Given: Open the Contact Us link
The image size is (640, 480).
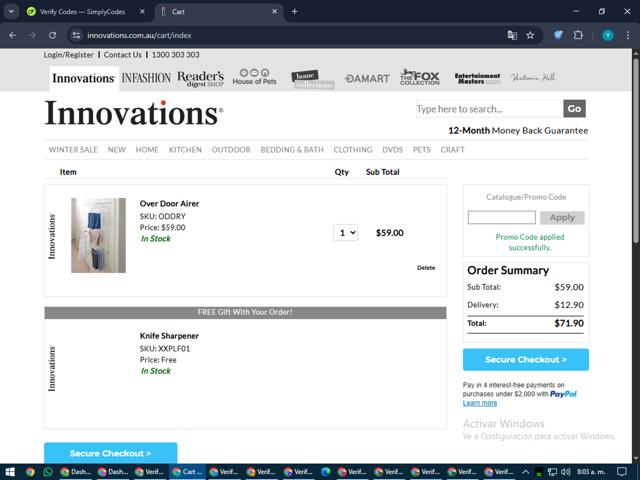Looking at the screenshot, I should [122, 55].
